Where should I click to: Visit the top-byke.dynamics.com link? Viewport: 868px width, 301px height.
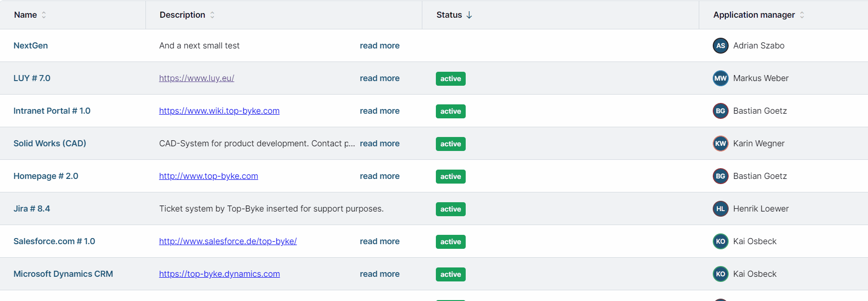[219, 274]
